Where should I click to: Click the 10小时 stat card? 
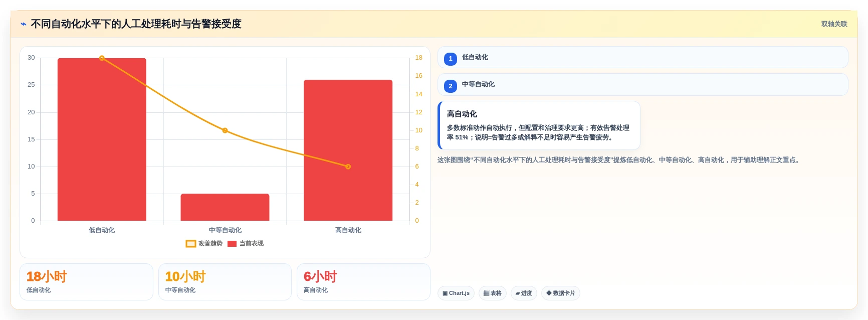225,282
